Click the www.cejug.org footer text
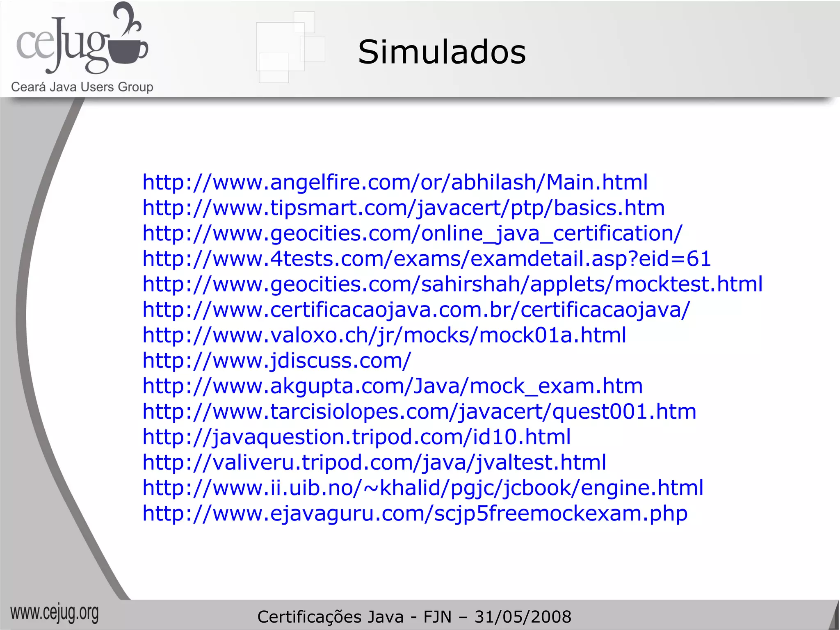 tap(55, 614)
